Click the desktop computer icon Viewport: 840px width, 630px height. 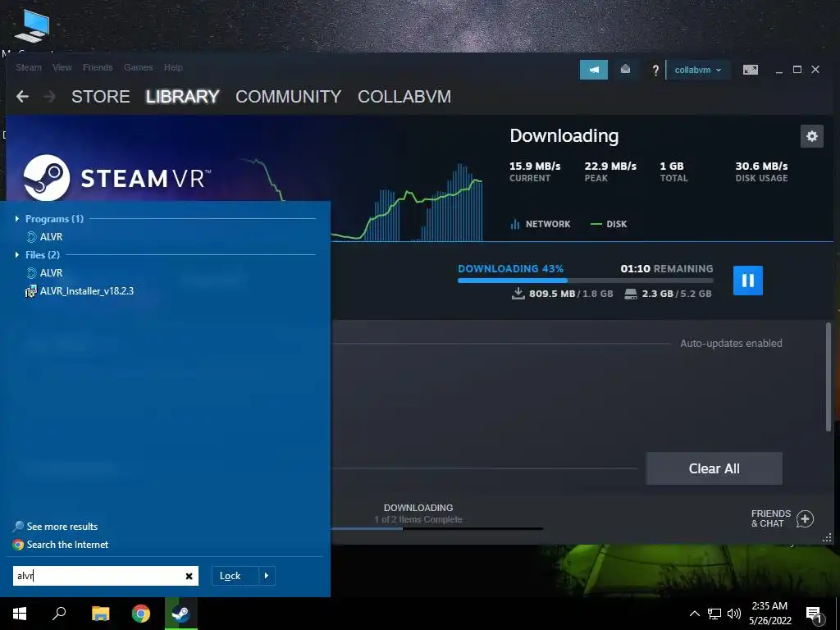pyautogui.click(x=32, y=27)
